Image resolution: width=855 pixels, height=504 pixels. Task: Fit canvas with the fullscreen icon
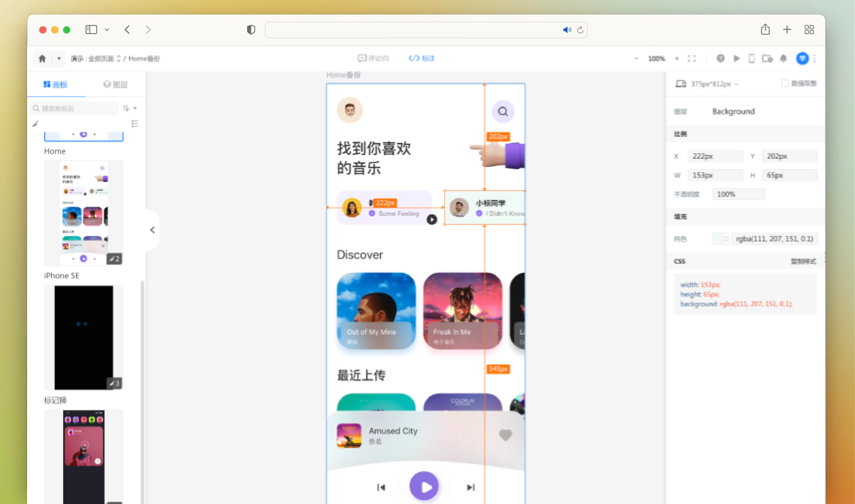tap(692, 59)
